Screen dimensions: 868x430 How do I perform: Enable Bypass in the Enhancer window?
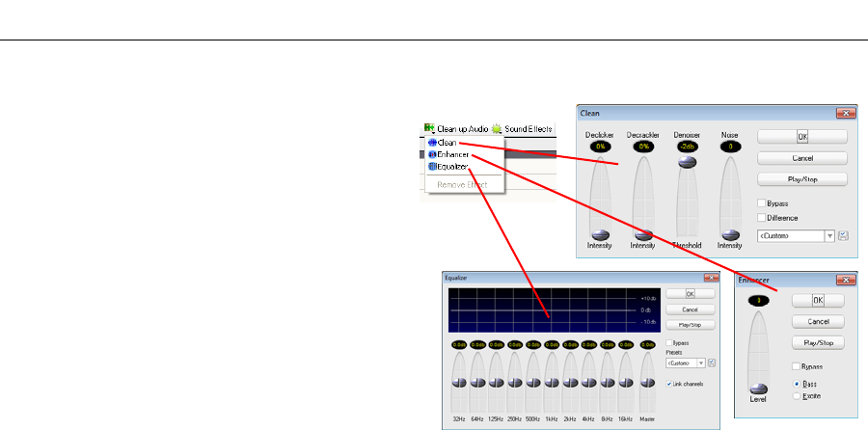point(797,366)
